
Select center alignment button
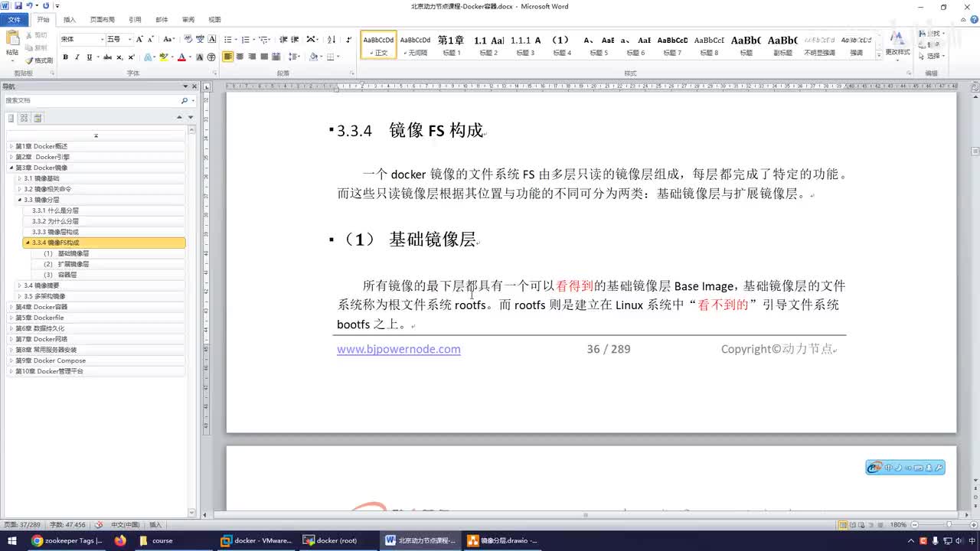(x=240, y=57)
